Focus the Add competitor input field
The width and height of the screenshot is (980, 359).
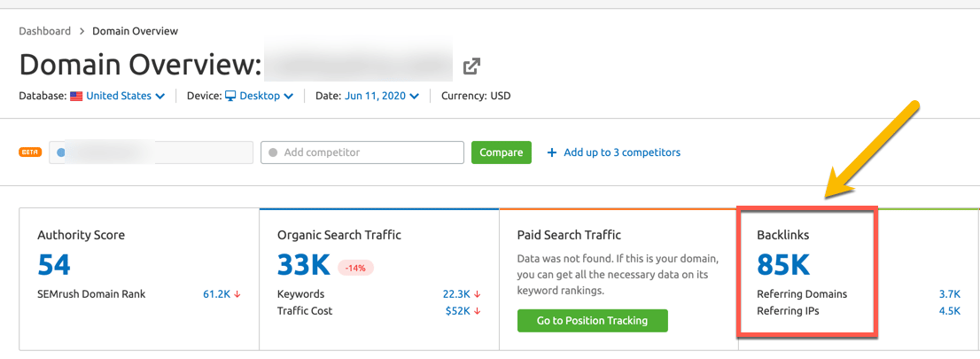click(x=362, y=152)
